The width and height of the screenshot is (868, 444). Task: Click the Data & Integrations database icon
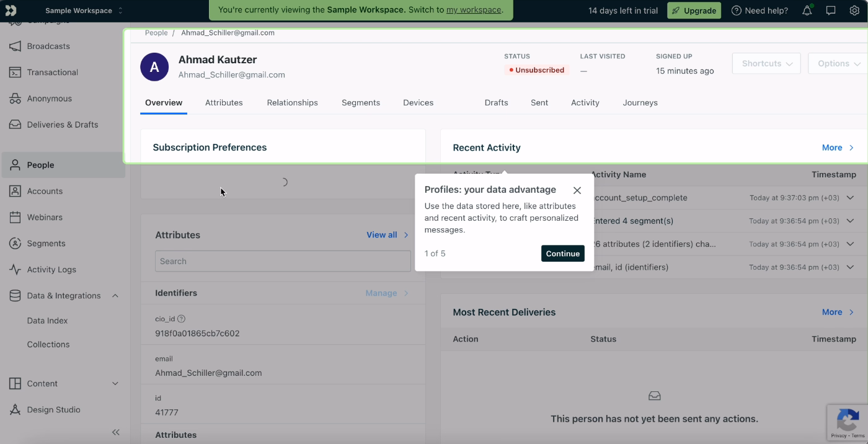pyautogui.click(x=15, y=296)
